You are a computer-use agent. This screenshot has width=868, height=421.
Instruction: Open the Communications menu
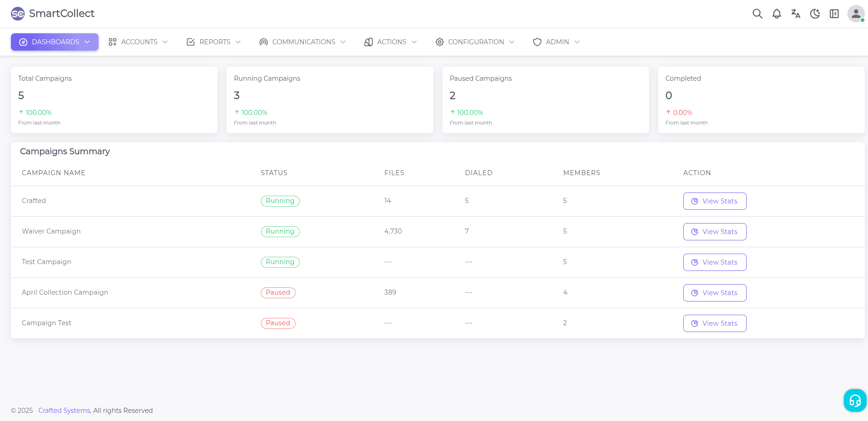point(302,42)
